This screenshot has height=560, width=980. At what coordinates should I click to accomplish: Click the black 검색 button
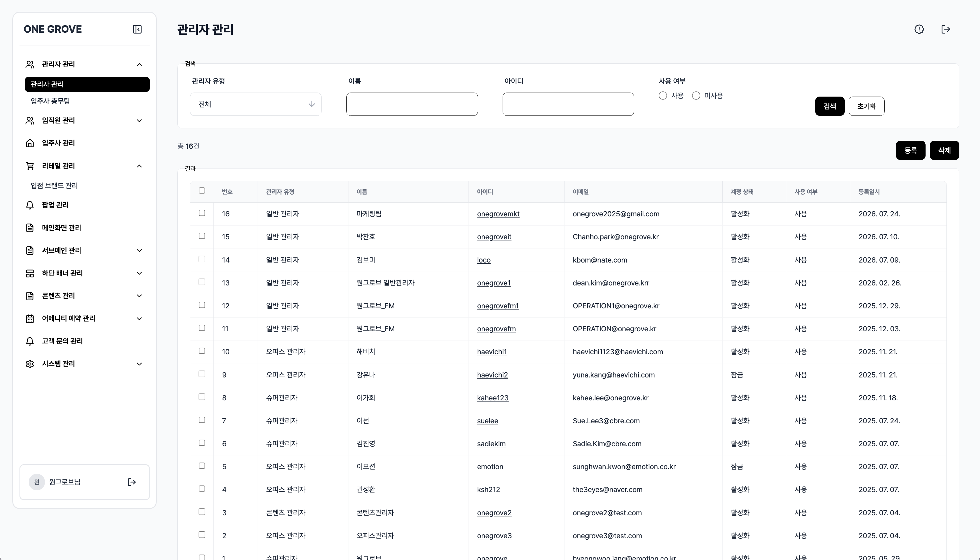830,106
